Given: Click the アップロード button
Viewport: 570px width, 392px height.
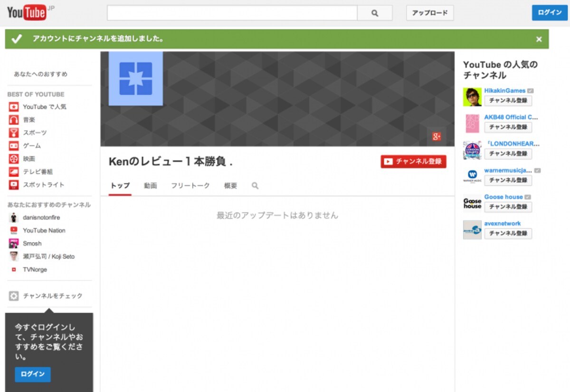Looking at the screenshot, I should (x=430, y=13).
